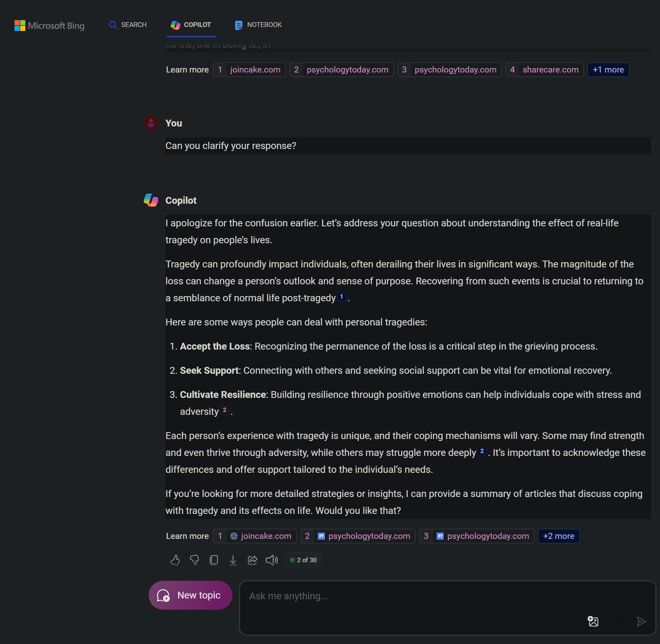This screenshot has width=660, height=644.
Task: Read the response aloud
Action: [x=272, y=560]
